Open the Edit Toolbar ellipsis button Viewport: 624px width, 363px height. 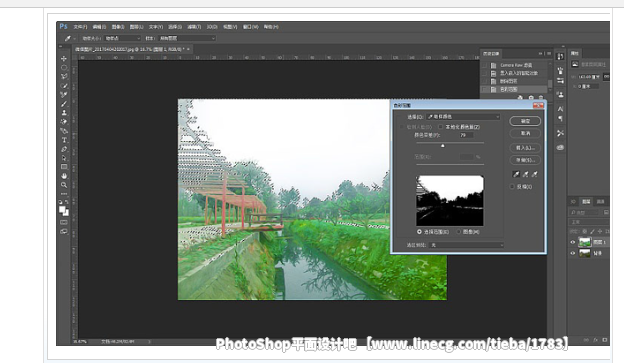(x=64, y=194)
